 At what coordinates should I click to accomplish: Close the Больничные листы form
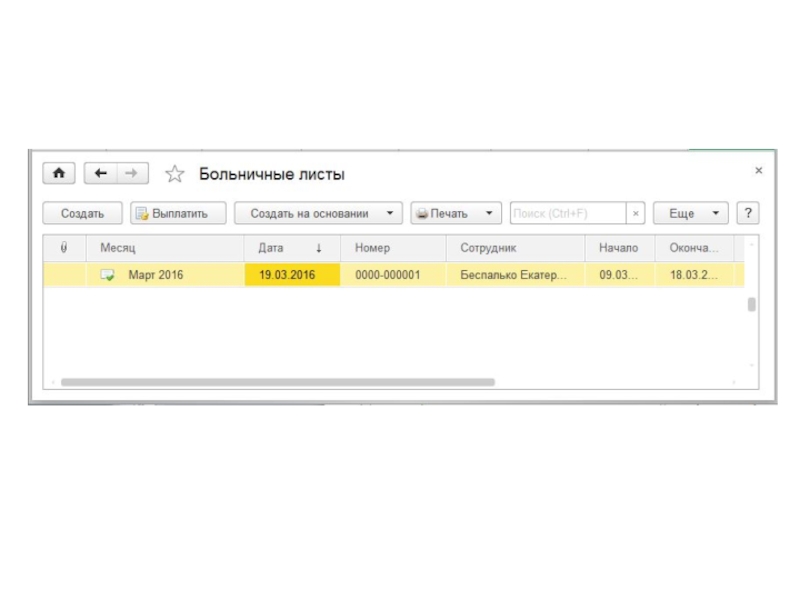tap(758, 171)
